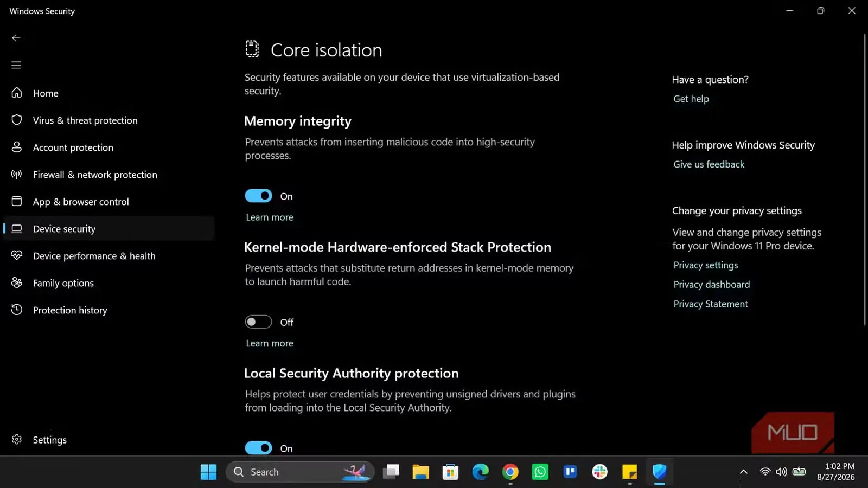Open the hamburger navigation menu
Viewport: 868px width, 488px height.
coord(16,65)
